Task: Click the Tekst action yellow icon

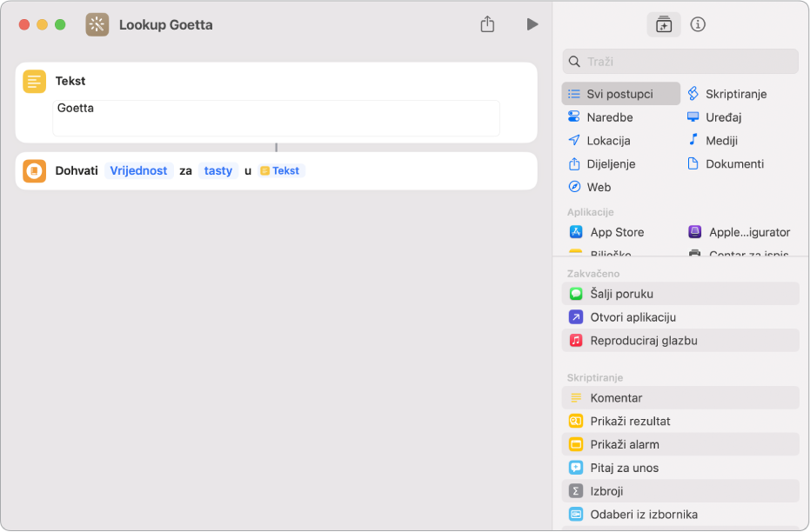Action: pos(35,81)
